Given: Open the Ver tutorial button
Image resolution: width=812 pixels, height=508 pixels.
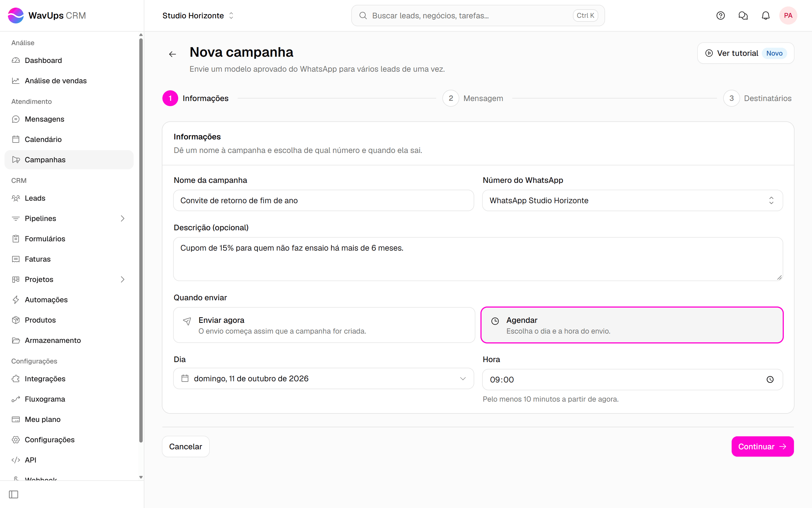Looking at the screenshot, I should tap(745, 53).
